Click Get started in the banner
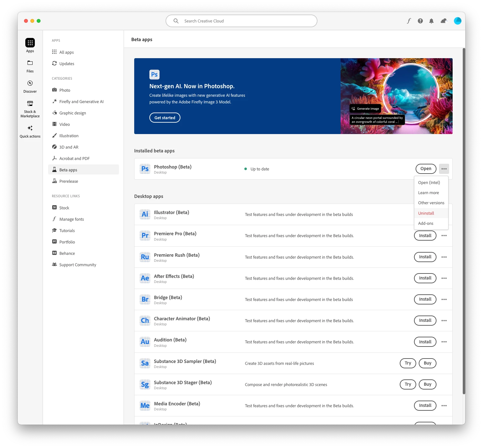483x448 pixels. coord(165,118)
